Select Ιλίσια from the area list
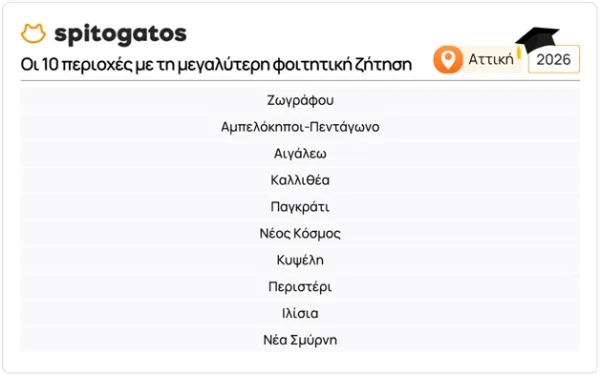 pyautogui.click(x=300, y=313)
